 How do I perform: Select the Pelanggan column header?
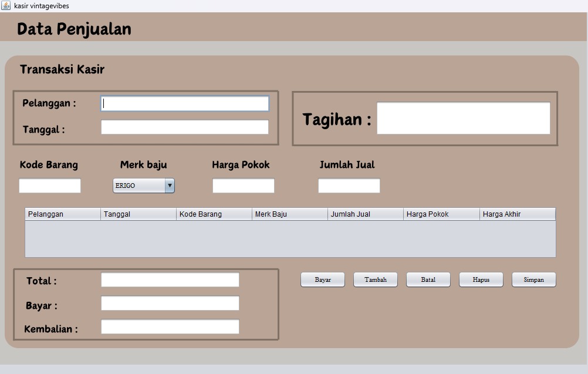(x=61, y=214)
